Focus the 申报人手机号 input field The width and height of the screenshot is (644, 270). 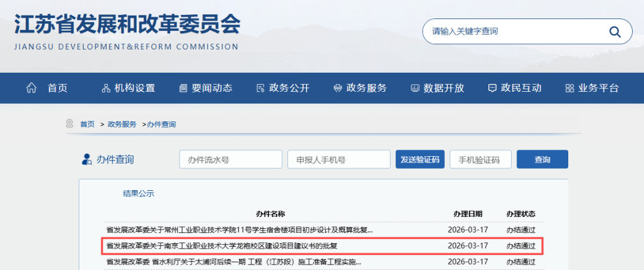pyautogui.click(x=339, y=160)
